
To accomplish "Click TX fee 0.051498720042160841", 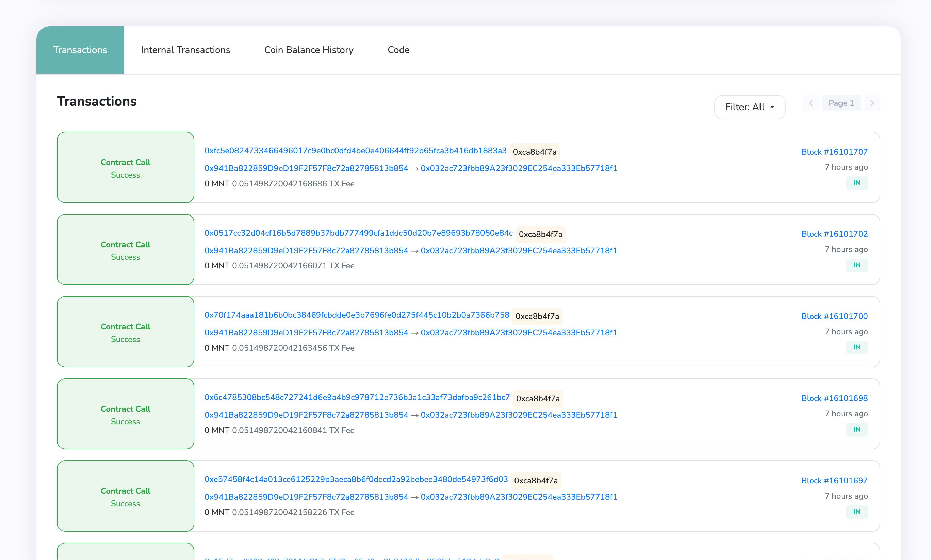I will coord(293,430).
